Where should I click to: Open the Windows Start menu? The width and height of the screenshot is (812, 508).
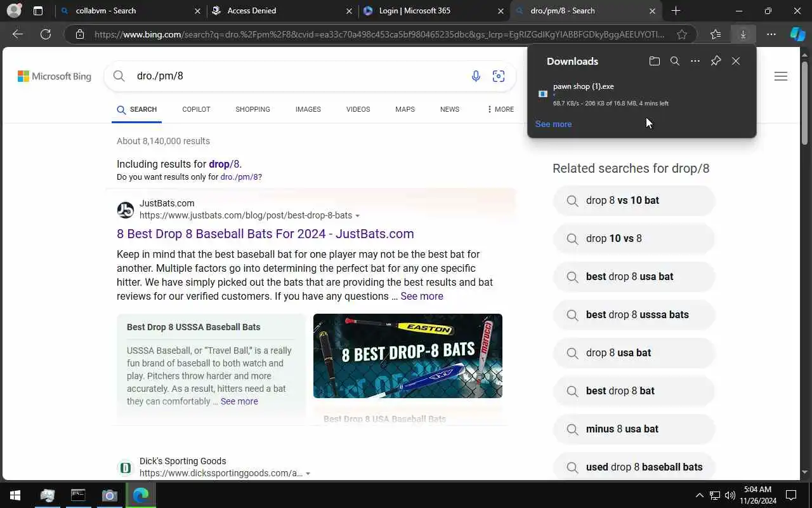15,495
